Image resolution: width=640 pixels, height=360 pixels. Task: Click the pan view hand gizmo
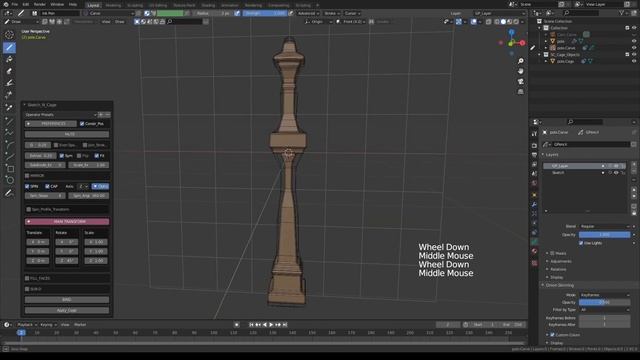pos(520,71)
